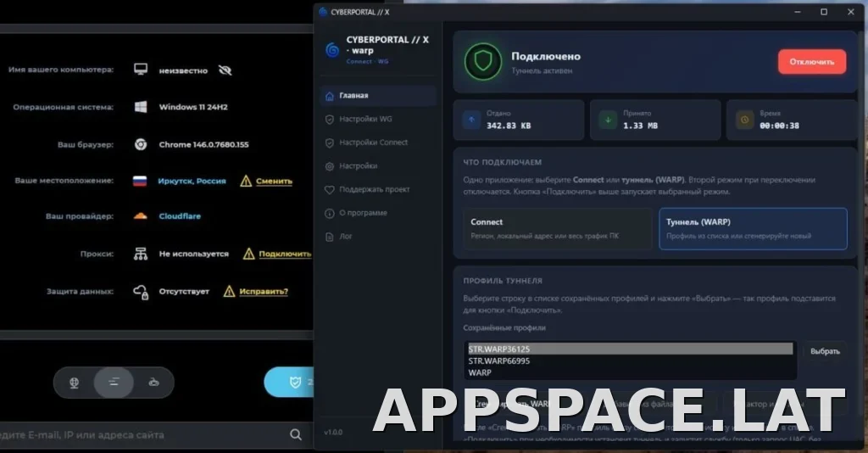Click the 342.83 KB sent value

point(509,126)
